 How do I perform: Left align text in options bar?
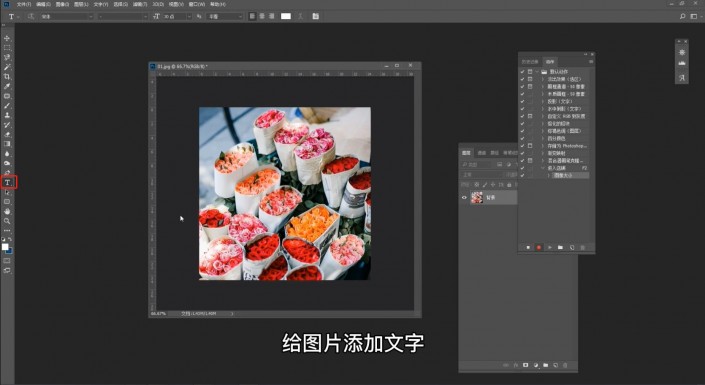(252, 16)
